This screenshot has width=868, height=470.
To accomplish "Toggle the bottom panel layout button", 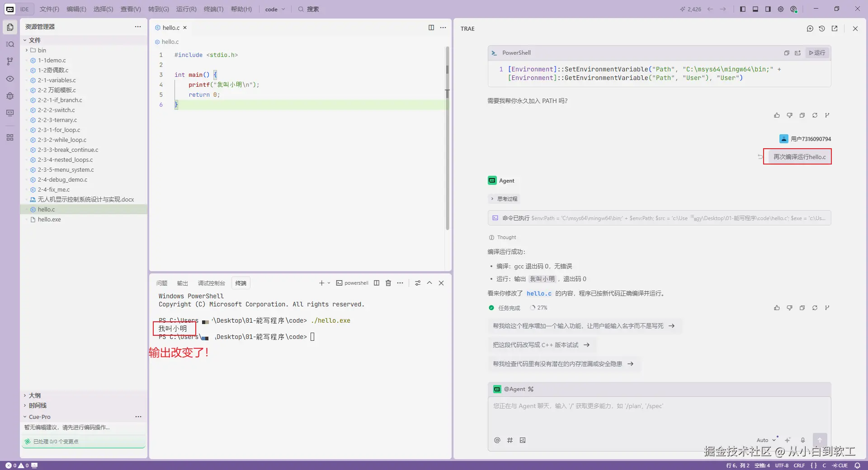I will click(x=755, y=9).
